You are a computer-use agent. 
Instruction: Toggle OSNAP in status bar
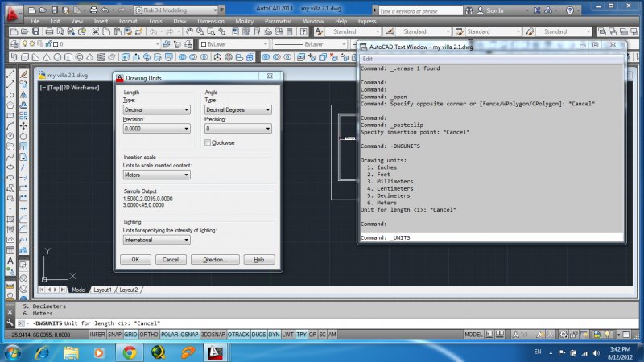(189, 335)
